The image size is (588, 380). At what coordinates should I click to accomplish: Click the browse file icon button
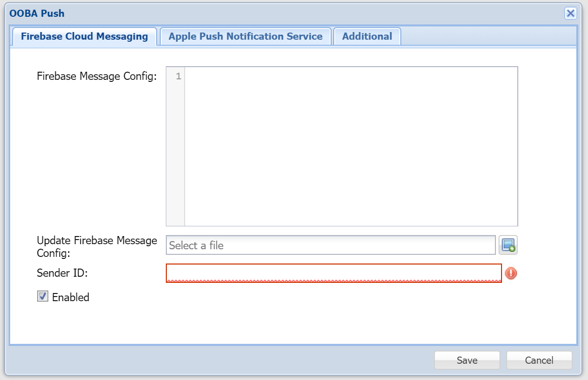coord(508,245)
